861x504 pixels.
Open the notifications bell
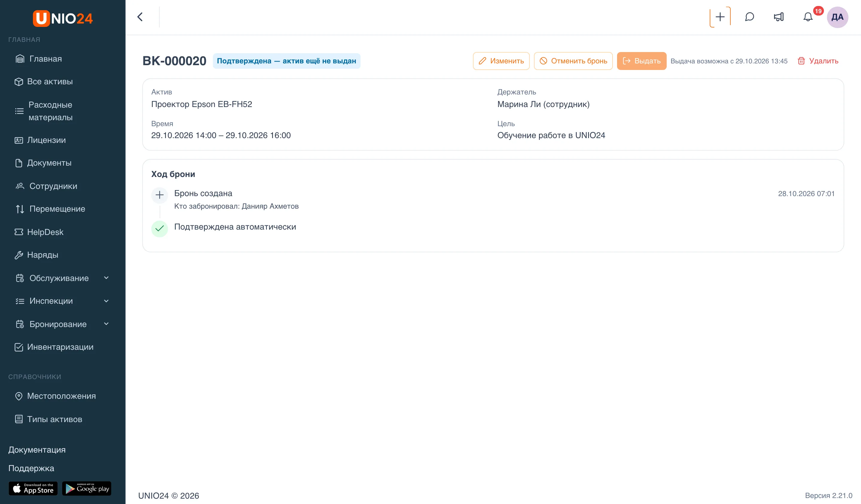808,17
